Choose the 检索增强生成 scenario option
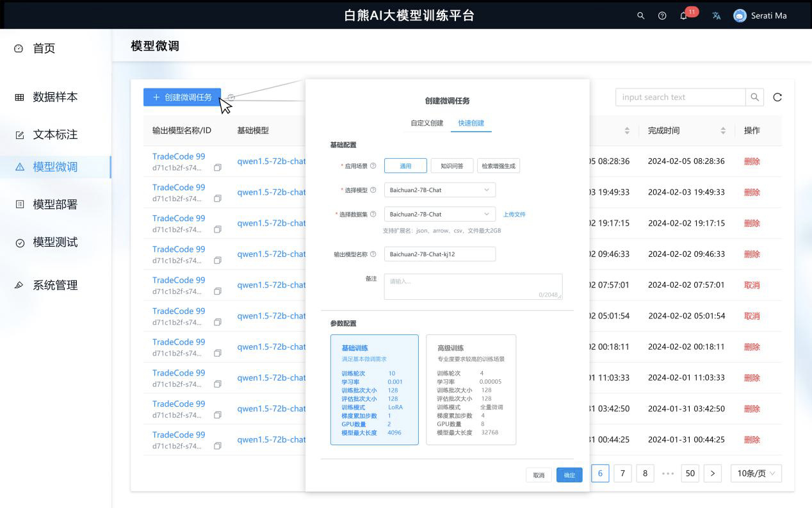The height and width of the screenshot is (508, 812). 498,166
